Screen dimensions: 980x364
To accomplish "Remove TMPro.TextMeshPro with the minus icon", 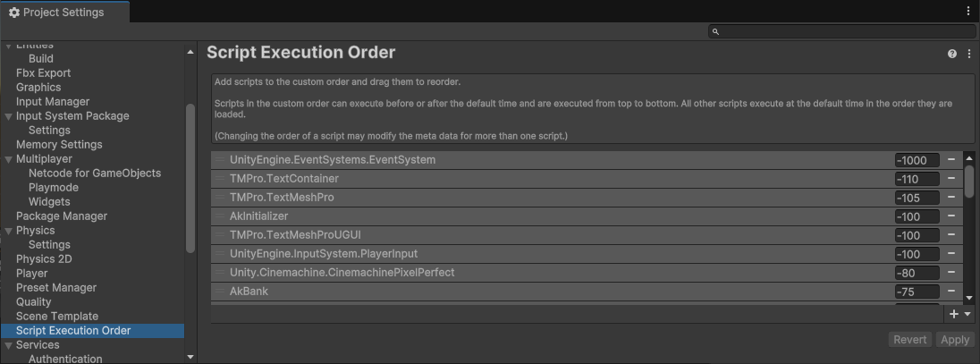I will [951, 198].
